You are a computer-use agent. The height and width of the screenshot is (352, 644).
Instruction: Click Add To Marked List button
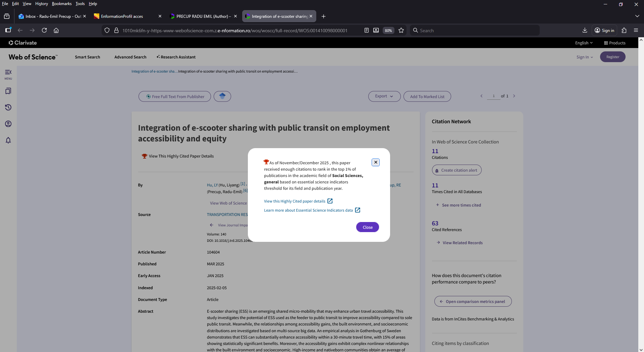[427, 97]
